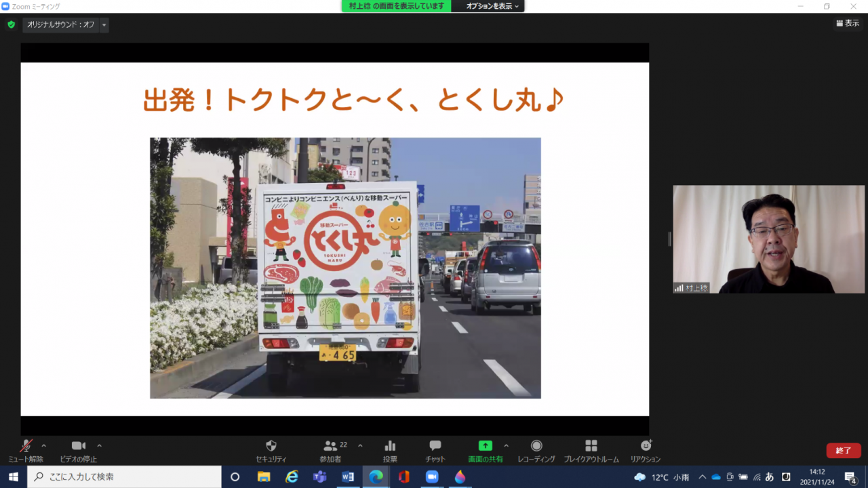Toggle Original Sound (オリジナルサウンド) off button
This screenshot has height=488, width=868.
pos(60,25)
